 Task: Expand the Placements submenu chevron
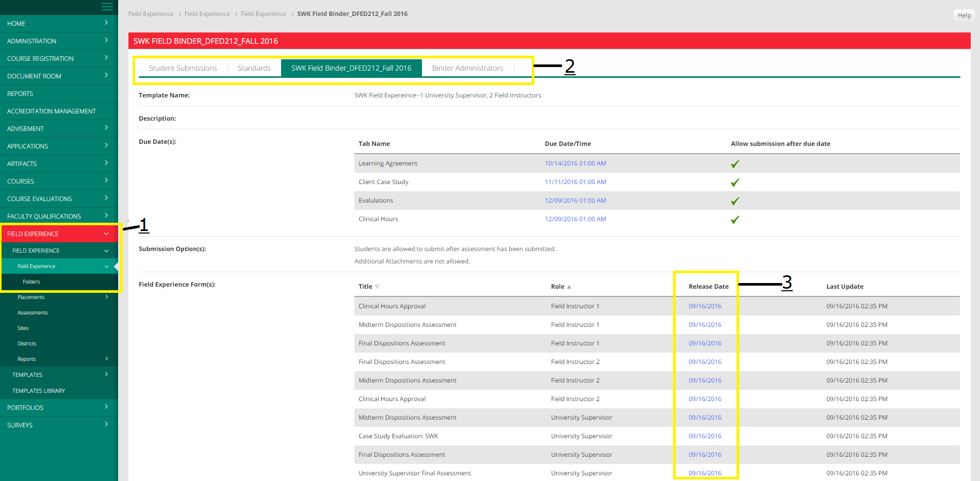pyautogui.click(x=106, y=297)
